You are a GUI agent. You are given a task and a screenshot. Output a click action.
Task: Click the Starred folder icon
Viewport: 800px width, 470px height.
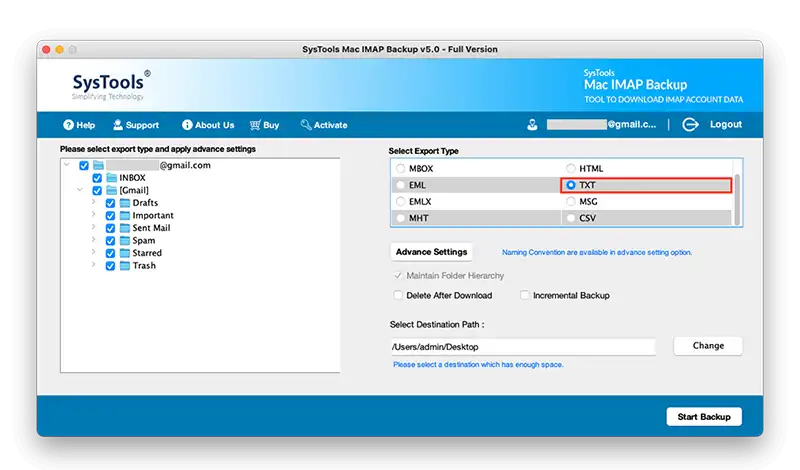(x=125, y=253)
